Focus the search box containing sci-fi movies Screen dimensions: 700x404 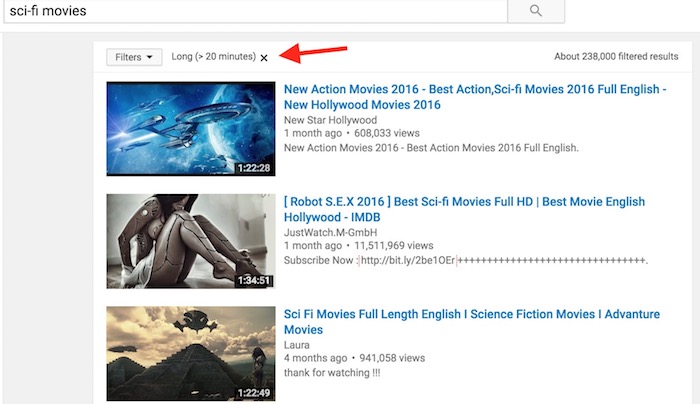pos(250,11)
